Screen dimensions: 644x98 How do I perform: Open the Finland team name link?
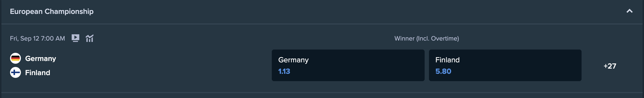coord(37,73)
